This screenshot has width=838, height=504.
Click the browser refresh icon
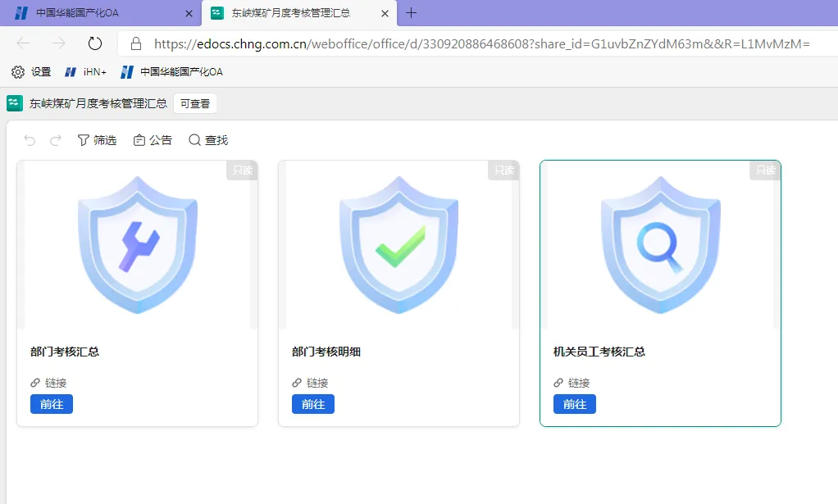94,43
